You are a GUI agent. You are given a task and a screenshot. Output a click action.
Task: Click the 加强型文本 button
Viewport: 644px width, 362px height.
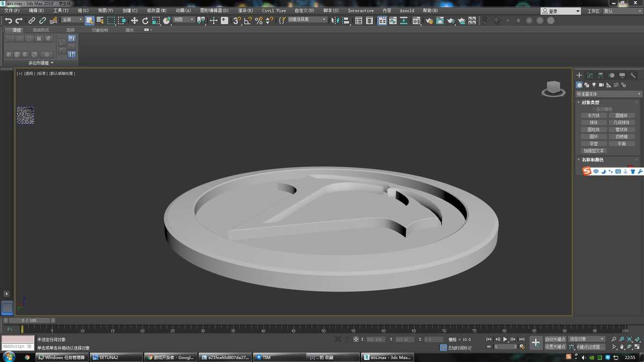(x=594, y=151)
